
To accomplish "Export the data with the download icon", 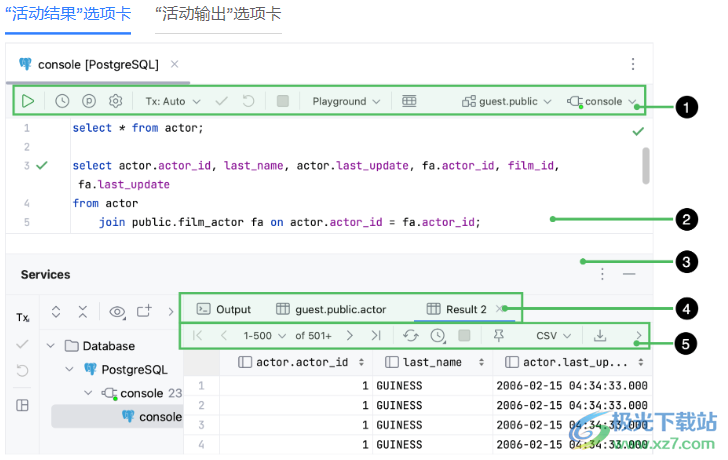I will pos(600,335).
